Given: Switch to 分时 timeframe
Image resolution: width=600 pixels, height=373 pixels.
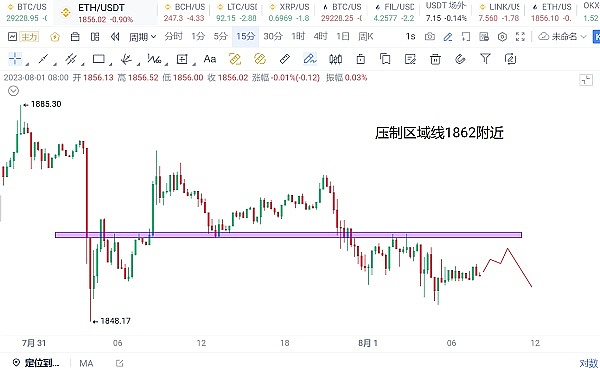Looking at the screenshot, I should [x=173, y=36].
